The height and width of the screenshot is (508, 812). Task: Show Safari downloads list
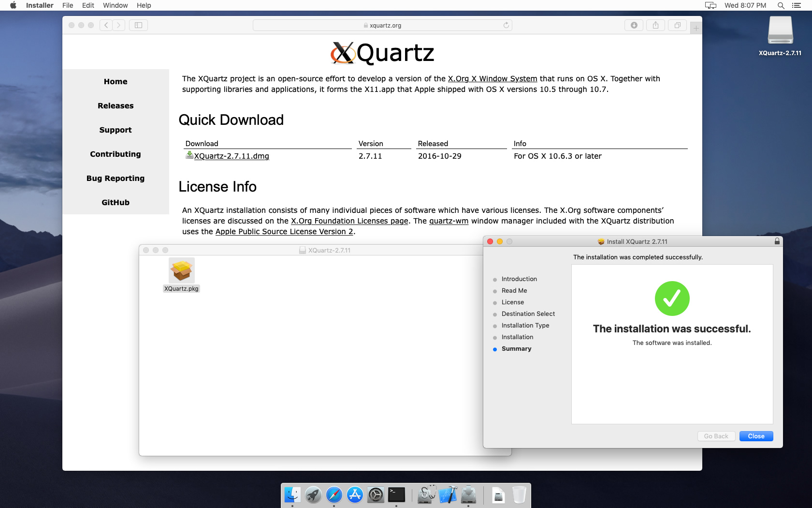coord(634,25)
